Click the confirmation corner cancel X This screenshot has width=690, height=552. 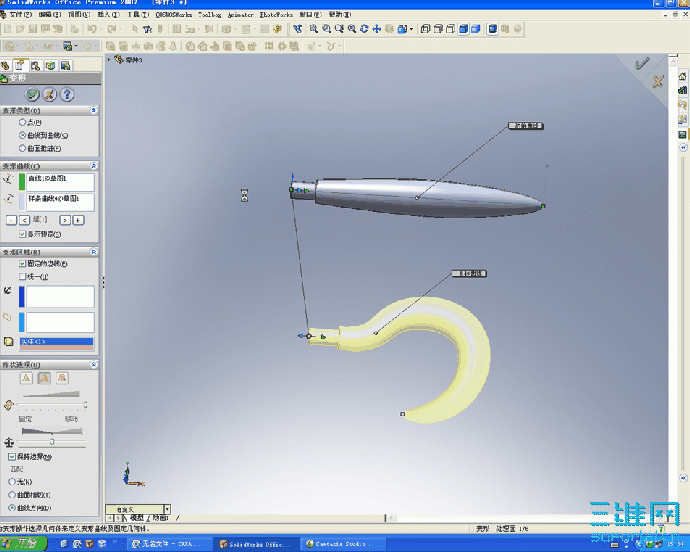point(658,81)
